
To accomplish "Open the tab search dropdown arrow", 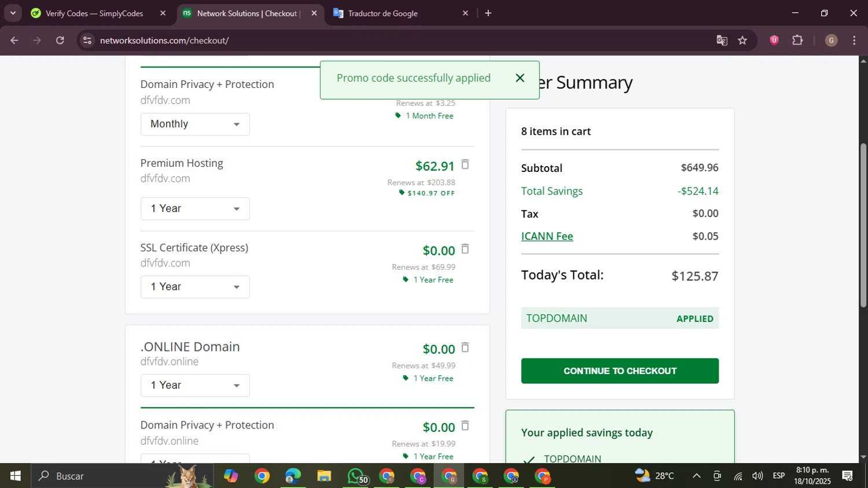I will 13,13.
